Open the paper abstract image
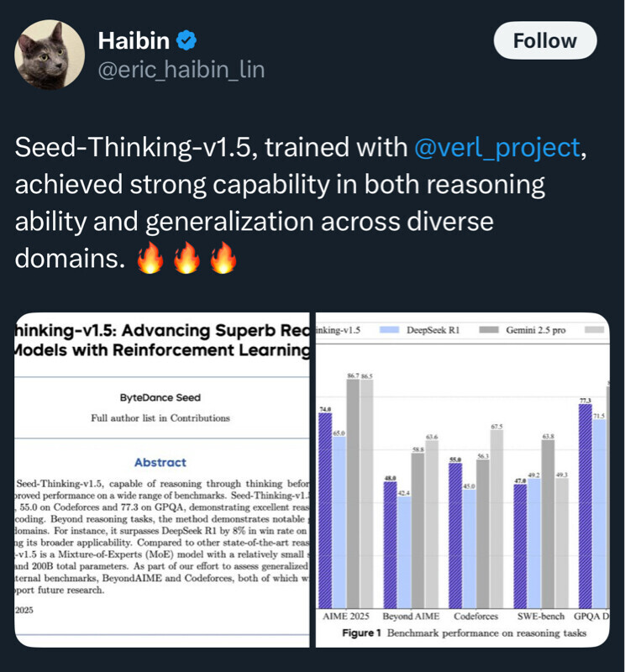 [x=163, y=480]
